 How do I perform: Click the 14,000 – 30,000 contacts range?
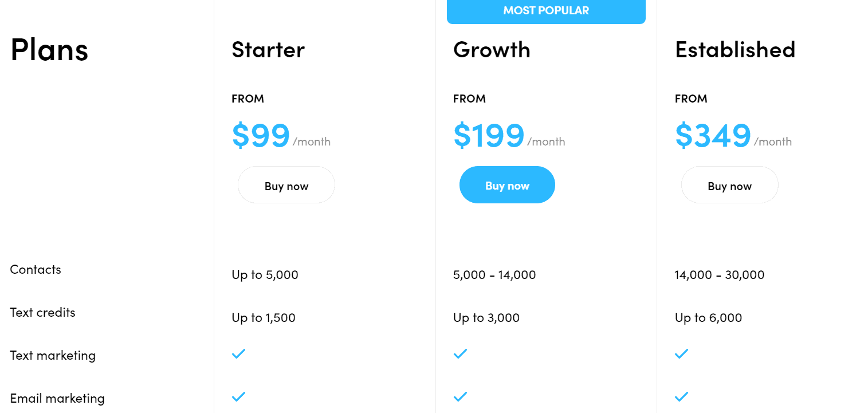point(719,274)
